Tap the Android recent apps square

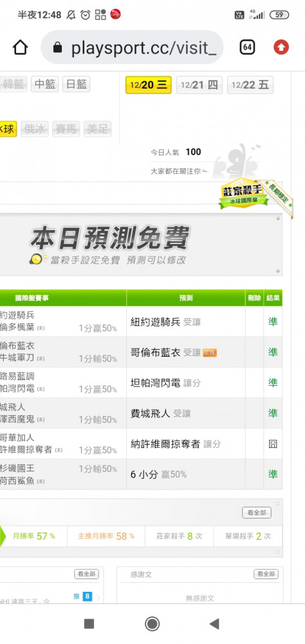[x=89, y=624]
